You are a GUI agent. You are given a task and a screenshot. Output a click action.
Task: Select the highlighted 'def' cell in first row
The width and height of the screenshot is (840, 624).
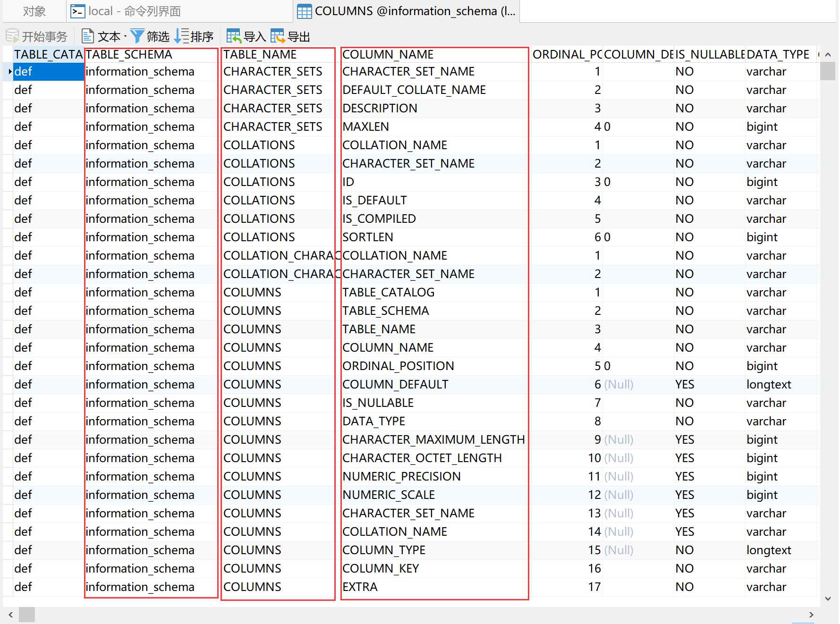[48, 71]
